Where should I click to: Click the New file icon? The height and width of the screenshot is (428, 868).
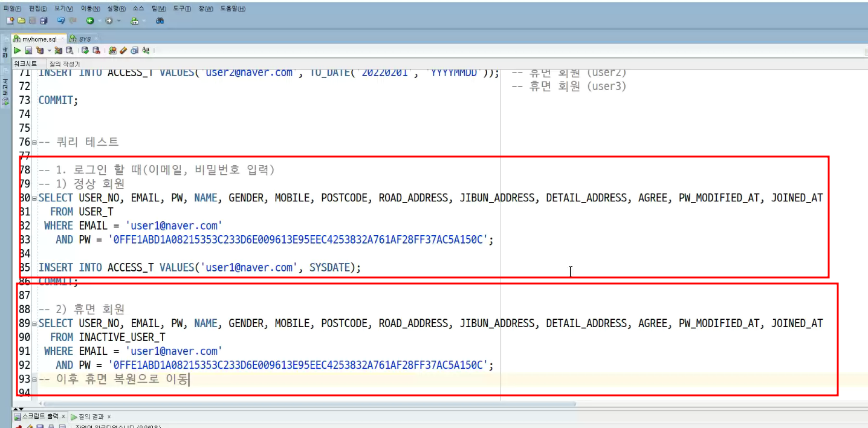click(x=10, y=21)
